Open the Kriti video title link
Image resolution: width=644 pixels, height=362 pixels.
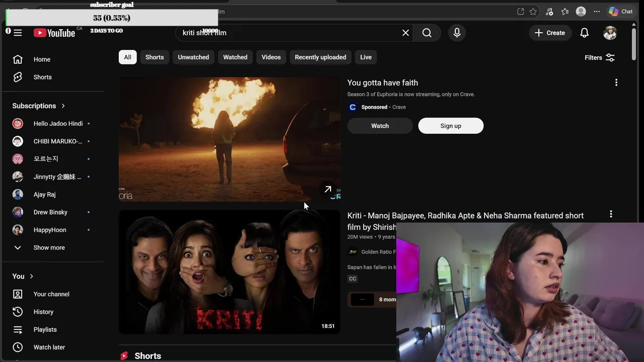point(465,221)
